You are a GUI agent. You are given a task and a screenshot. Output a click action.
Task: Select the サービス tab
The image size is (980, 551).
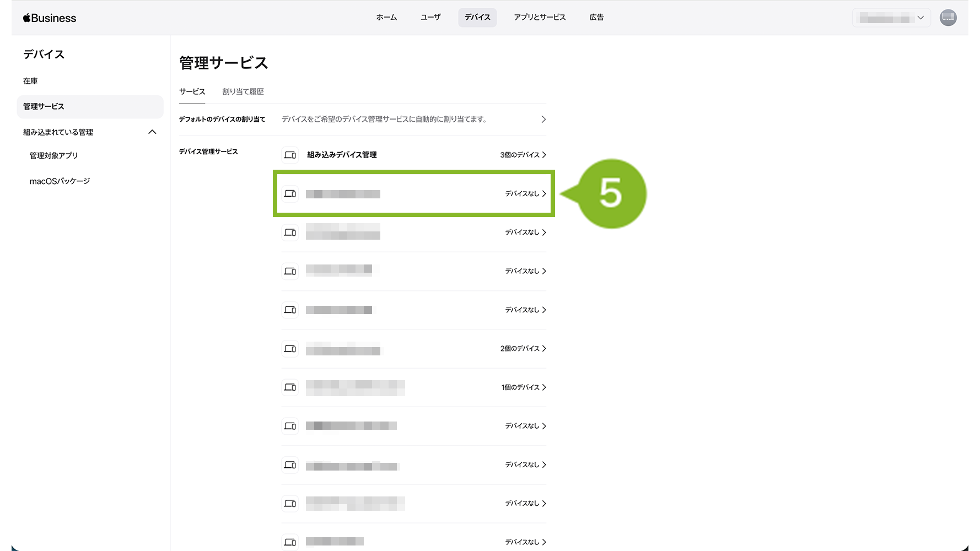pos(192,91)
